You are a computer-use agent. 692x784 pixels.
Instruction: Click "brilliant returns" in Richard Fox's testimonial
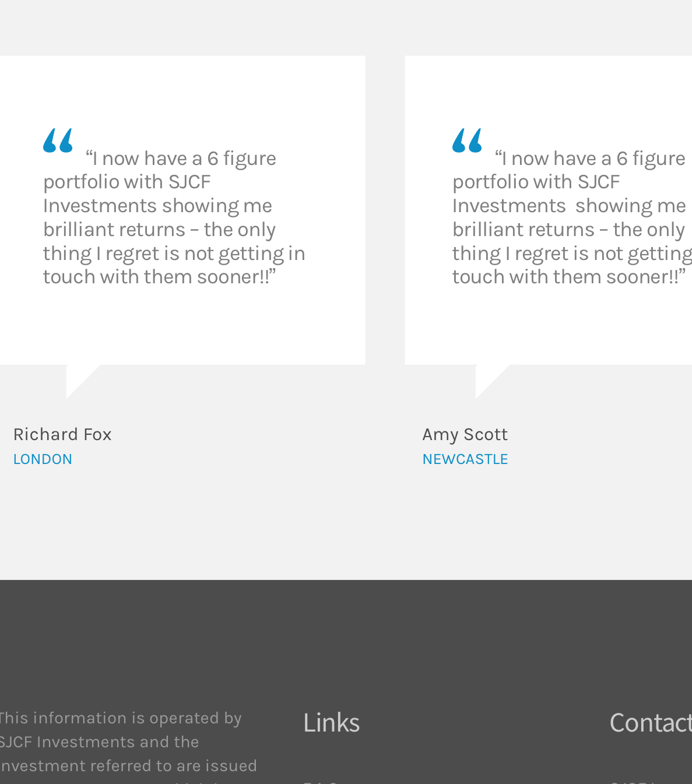click(x=114, y=230)
